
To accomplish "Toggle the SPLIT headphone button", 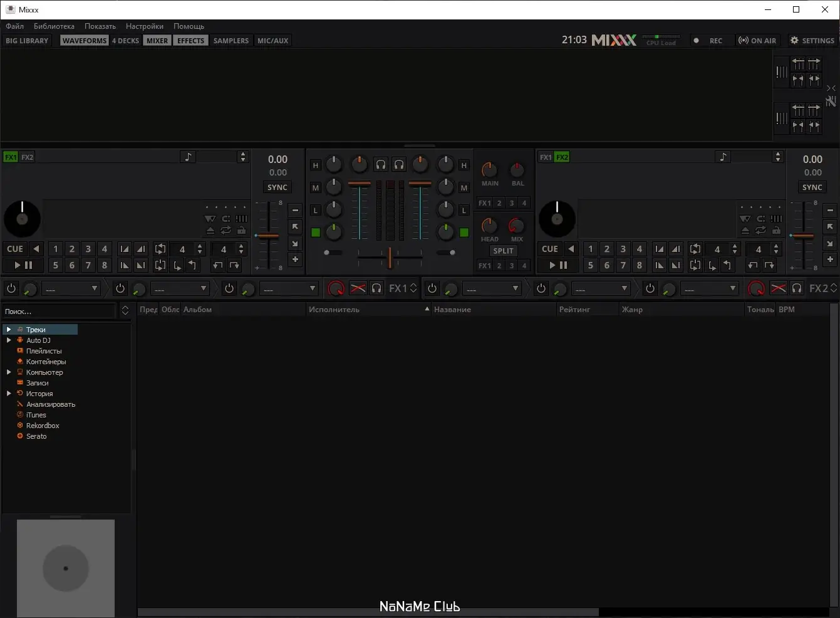I will [x=503, y=251].
